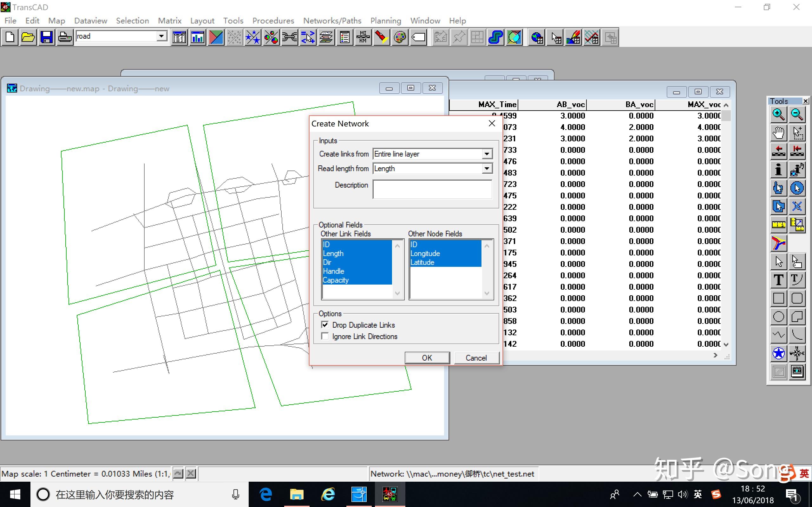Click the Open folder toolbar icon
812x507 pixels.
point(28,37)
